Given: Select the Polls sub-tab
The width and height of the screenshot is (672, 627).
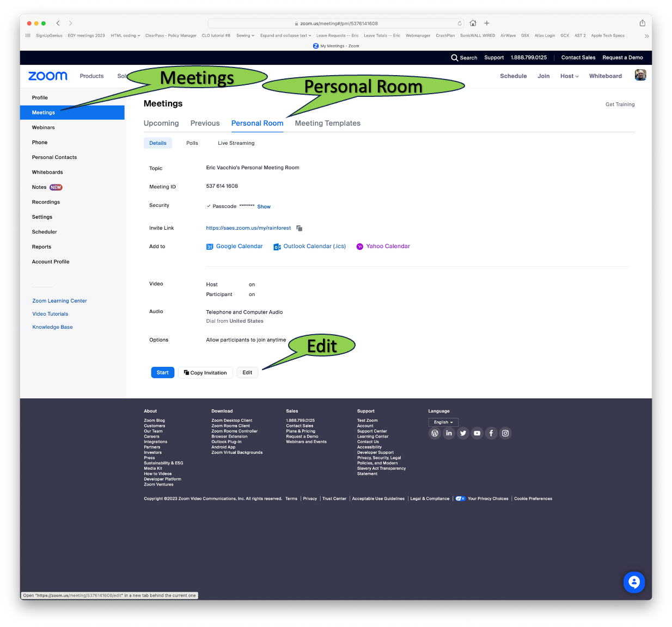Looking at the screenshot, I should click(x=192, y=143).
